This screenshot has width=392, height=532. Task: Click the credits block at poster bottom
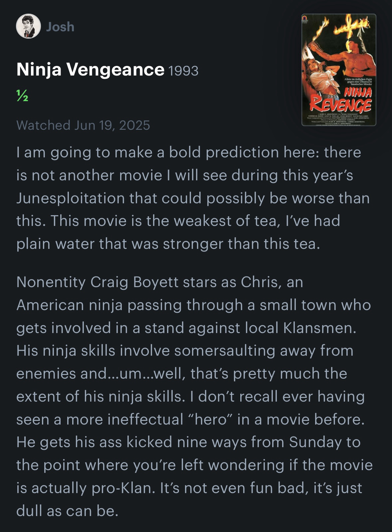click(x=339, y=119)
